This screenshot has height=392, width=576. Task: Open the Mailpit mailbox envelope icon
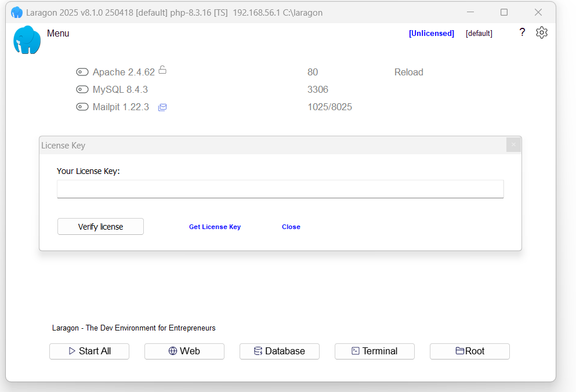(162, 107)
